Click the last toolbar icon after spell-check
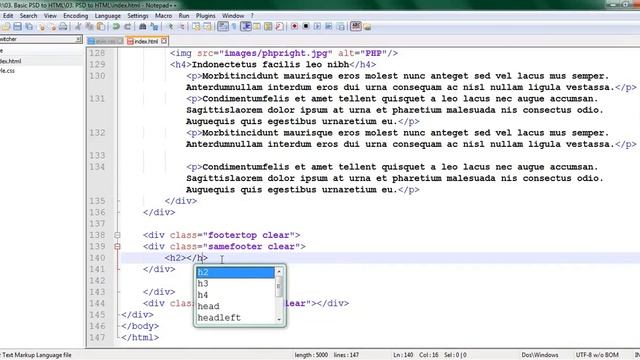The width and height of the screenshot is (640, 360). 367,27
